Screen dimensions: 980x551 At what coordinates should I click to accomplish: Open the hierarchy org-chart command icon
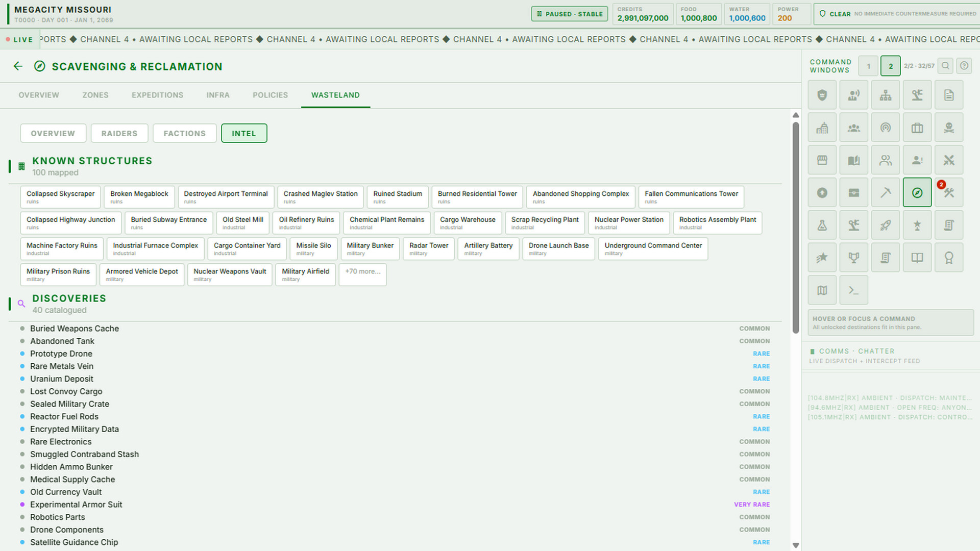(x=885, y=95)
